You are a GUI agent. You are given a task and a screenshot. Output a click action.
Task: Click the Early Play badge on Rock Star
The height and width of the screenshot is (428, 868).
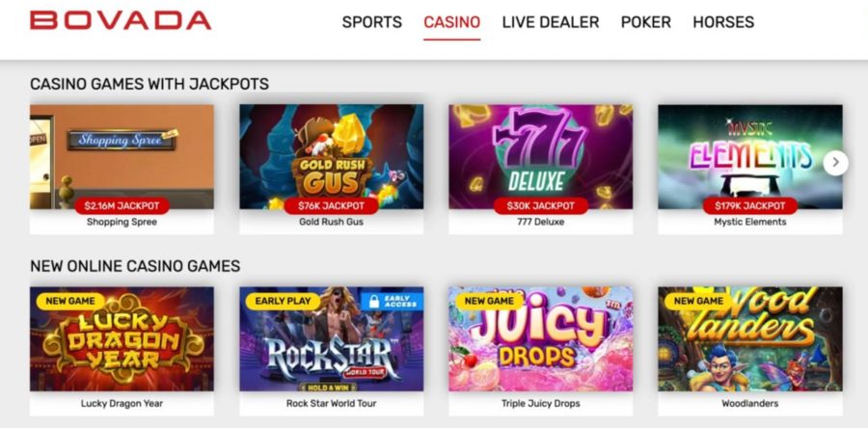coord(283,302)
